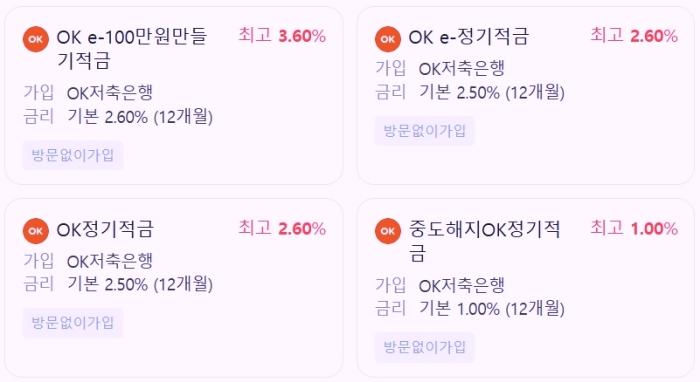Viewport: 700px width, 382px height.
Task: Click 방문없이가입 tag on OK e-정기적금 card
Action: [x=425, y=131]
